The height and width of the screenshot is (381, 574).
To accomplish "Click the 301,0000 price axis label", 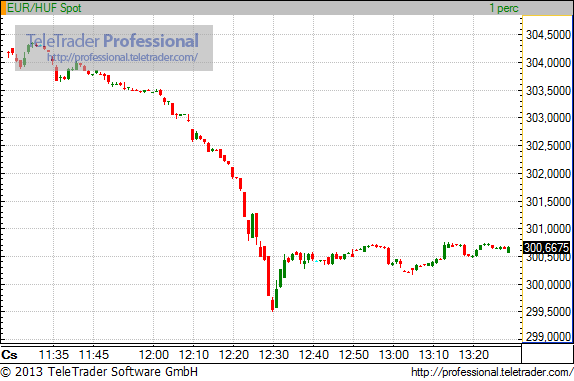I will point(548,229).
